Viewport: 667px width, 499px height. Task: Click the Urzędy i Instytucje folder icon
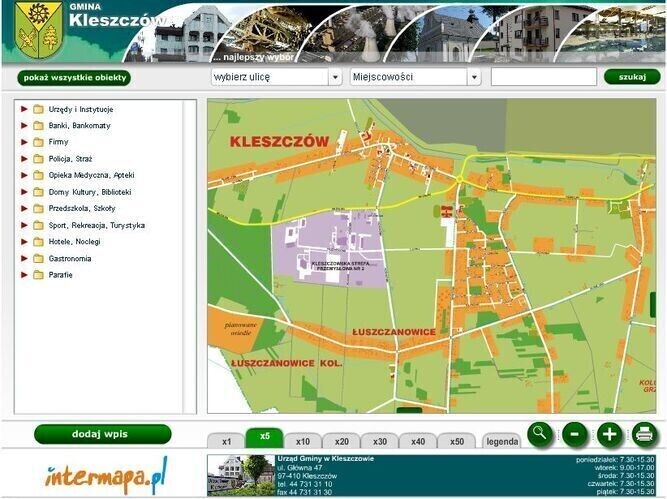(x=38, y=109)
